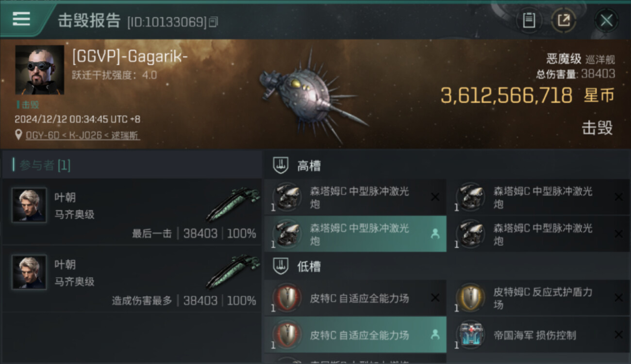Open the 叶朝 portrait in the last-hit row
631x364 pixels.
click(x=29, y=205)
